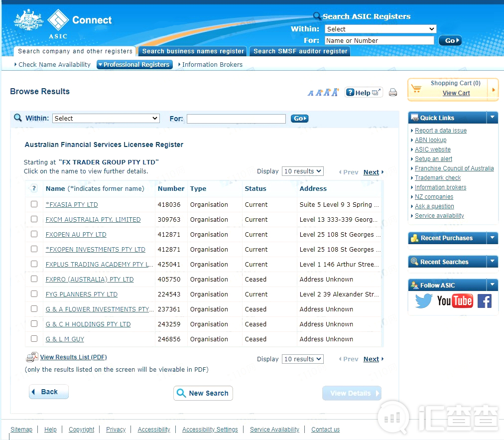Click header Name or Number field
The width and height of the screenshot is (504, 440).
[379, 40]
